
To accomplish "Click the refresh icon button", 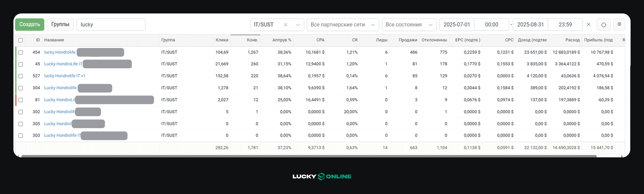I will pos(603,25).
